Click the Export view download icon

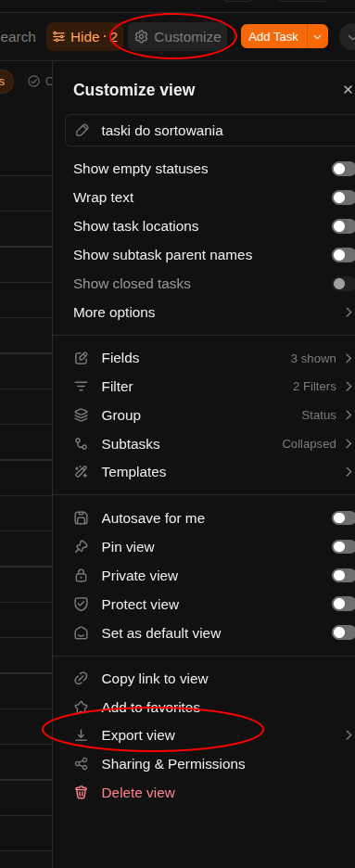click(x=82, y=735)
